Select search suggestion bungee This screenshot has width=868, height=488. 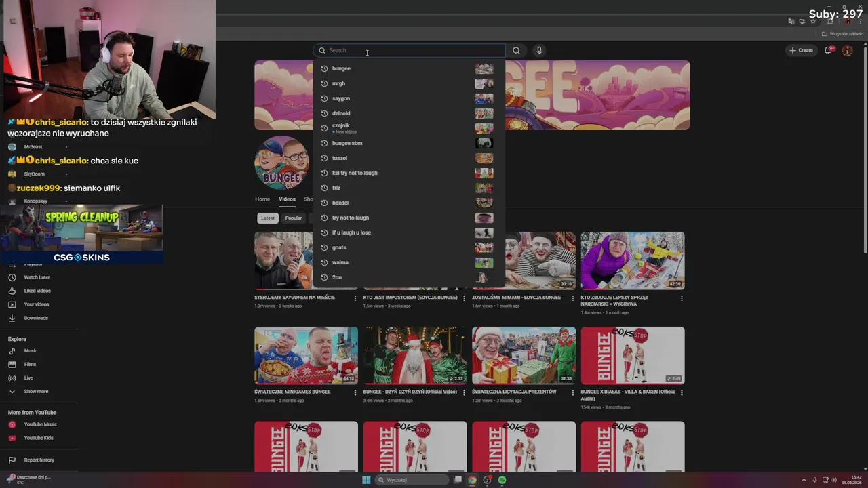(x=410, y=68)
